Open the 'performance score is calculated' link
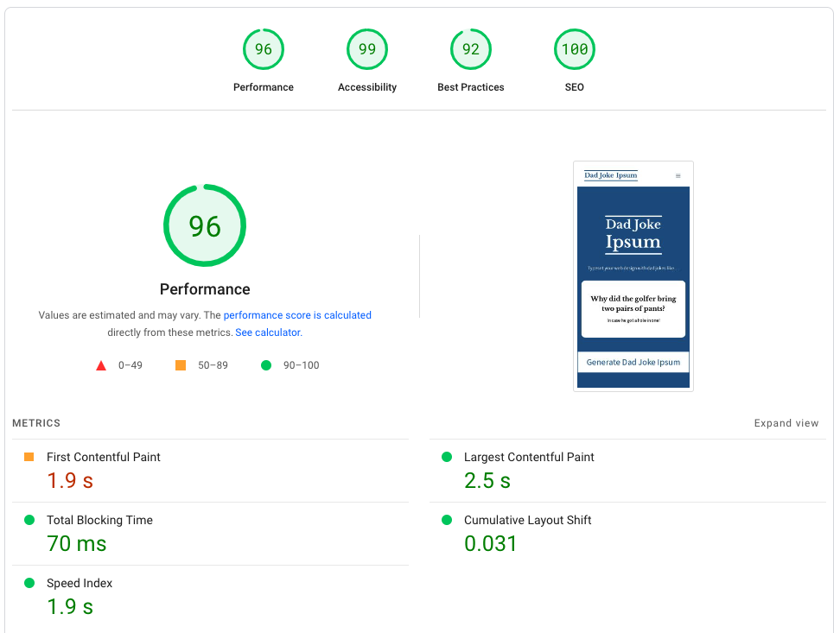This screenshot has height=633, width=840. pyautogui.click(x=297, y=315)
